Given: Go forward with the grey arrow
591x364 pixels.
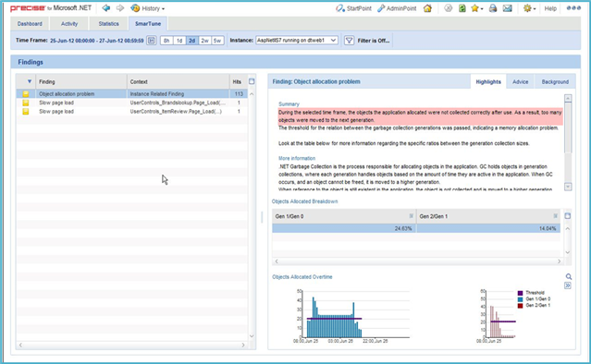Looking at the screenshot, I should tap(120, 8).
